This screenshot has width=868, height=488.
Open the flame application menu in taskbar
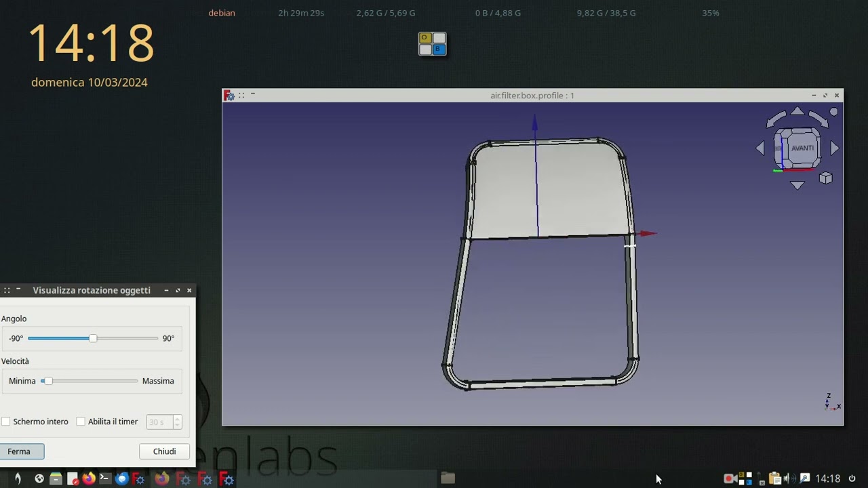(x=18, y=479)
